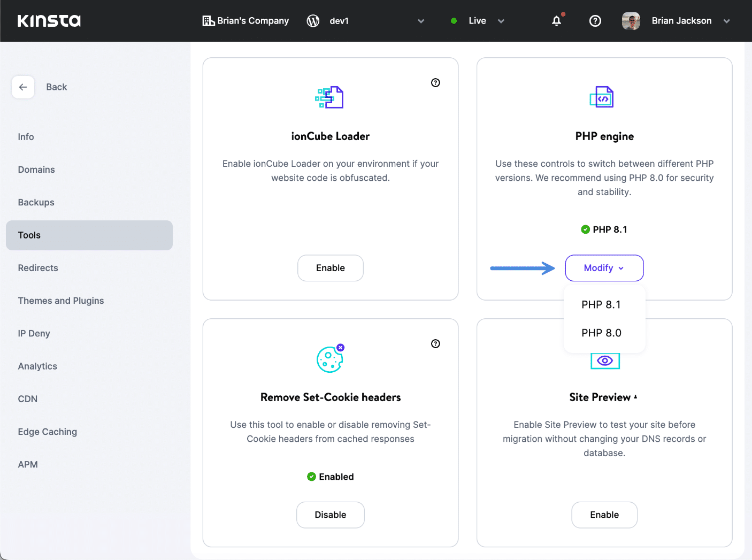Open help for ionCube Loader card

click(435, 82)
